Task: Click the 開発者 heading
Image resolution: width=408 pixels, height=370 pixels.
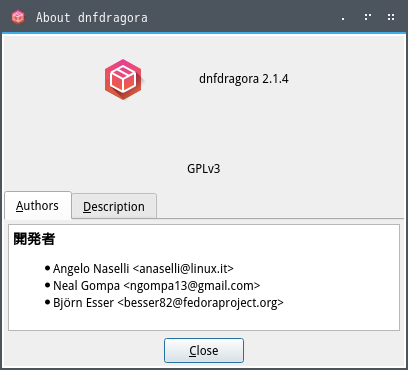Action: (34, 239)
